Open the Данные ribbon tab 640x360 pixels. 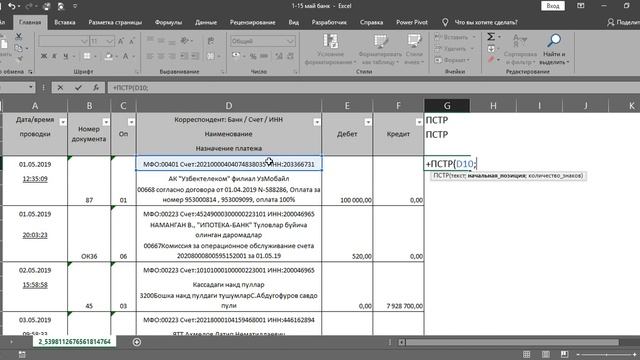click(x=206, y=22)
